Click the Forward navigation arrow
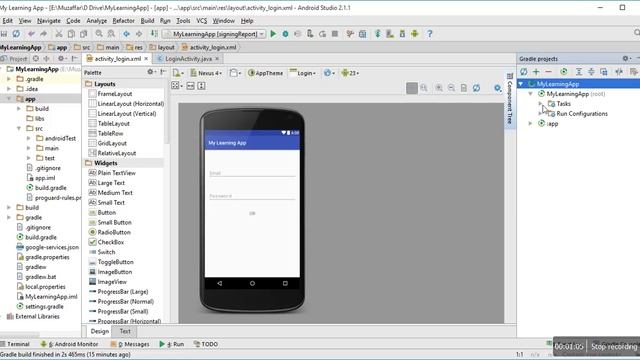The height and width of the screenshot is (360, 640). click(139, 34)
